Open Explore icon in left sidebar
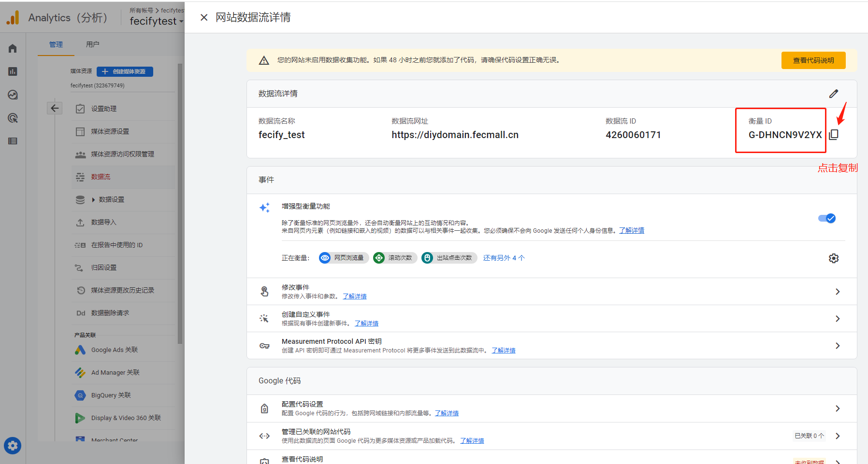Screen dimensions: 868x464 click(13, 95)
